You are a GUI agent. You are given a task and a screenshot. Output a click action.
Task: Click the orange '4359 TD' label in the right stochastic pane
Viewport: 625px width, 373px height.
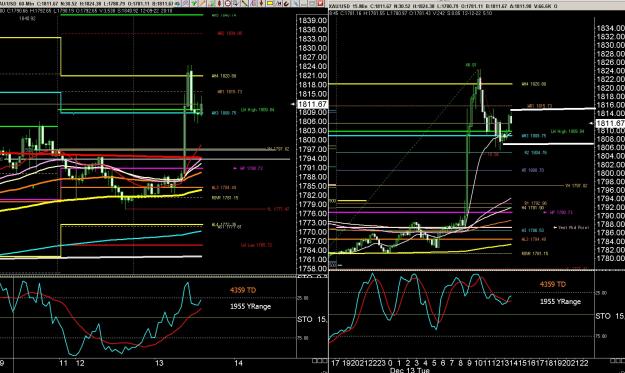pos(552,284)
